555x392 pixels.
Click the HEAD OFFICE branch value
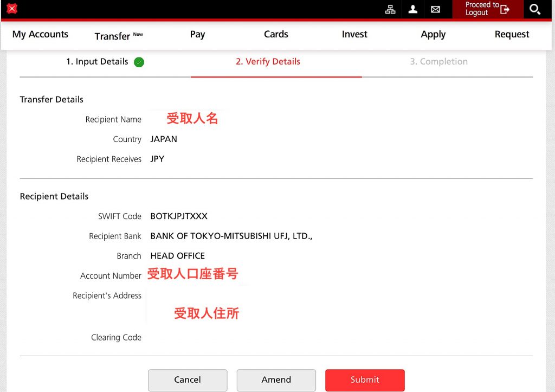[x=178, y=256]
